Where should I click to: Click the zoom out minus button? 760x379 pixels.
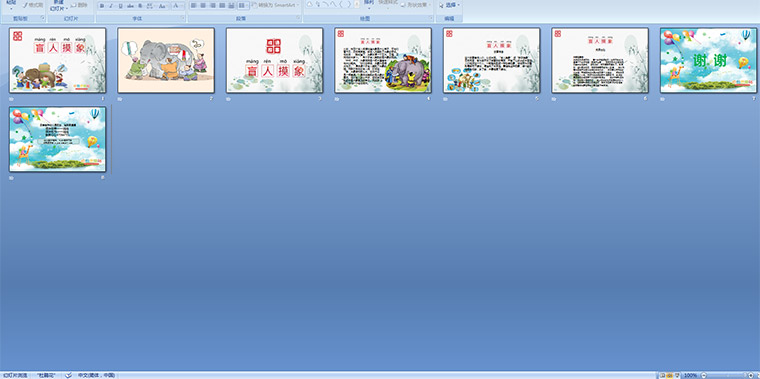[x=704, y=376]
